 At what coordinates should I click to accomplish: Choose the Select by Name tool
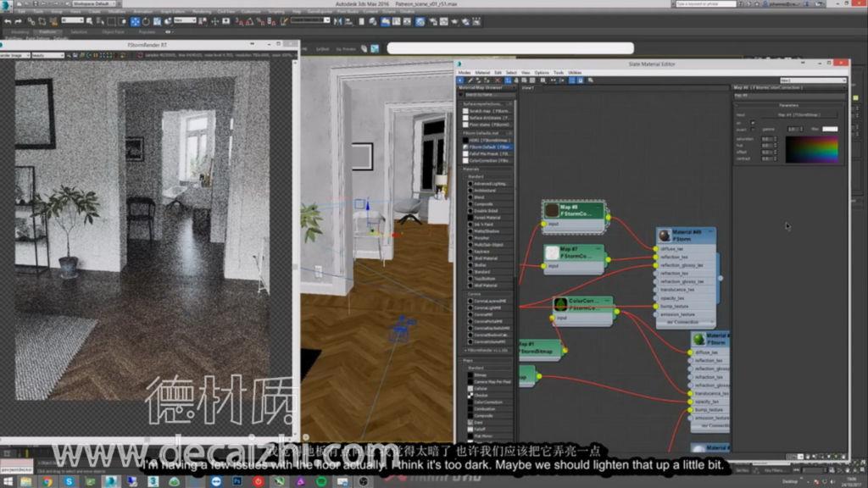(x=100, y=21)
